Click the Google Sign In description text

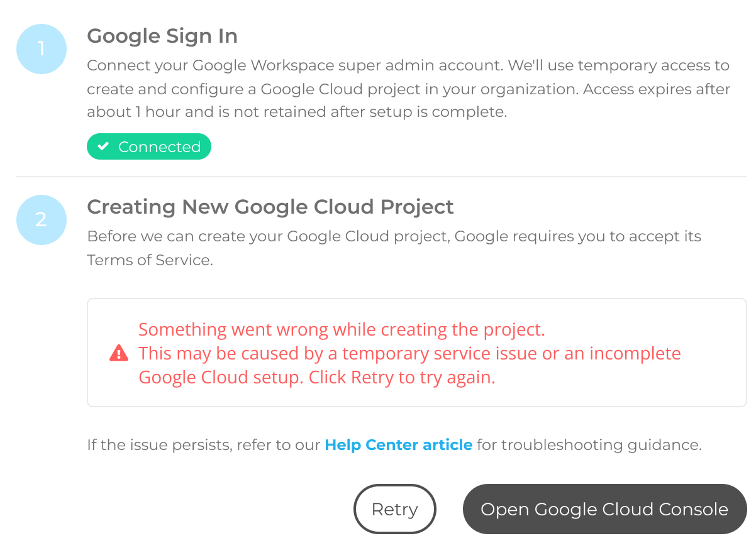(408, 89)
